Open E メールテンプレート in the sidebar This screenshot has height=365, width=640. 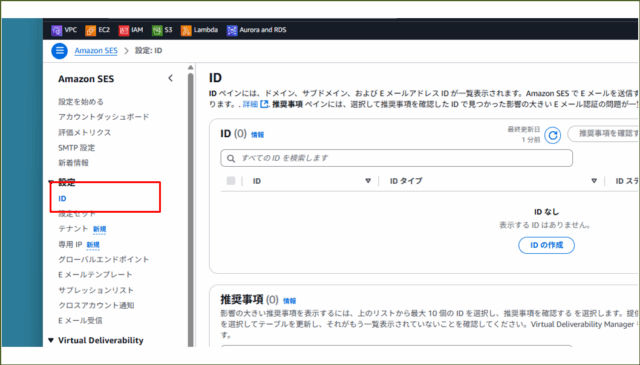tap(95, 275)
